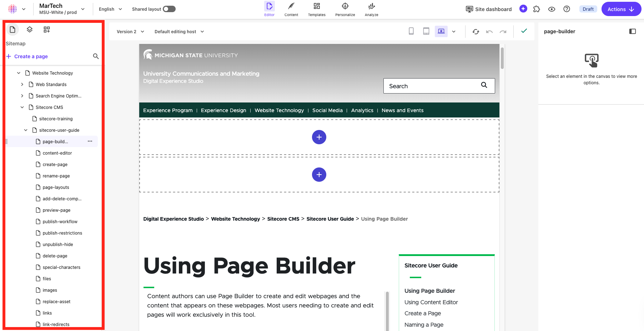Select the Site tree page icon tab

pos(12,29)
